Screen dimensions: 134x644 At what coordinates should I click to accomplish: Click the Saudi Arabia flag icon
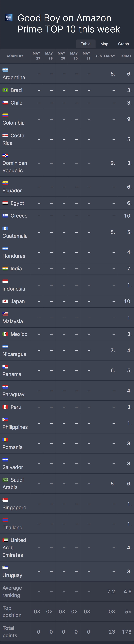click(5, 480)
